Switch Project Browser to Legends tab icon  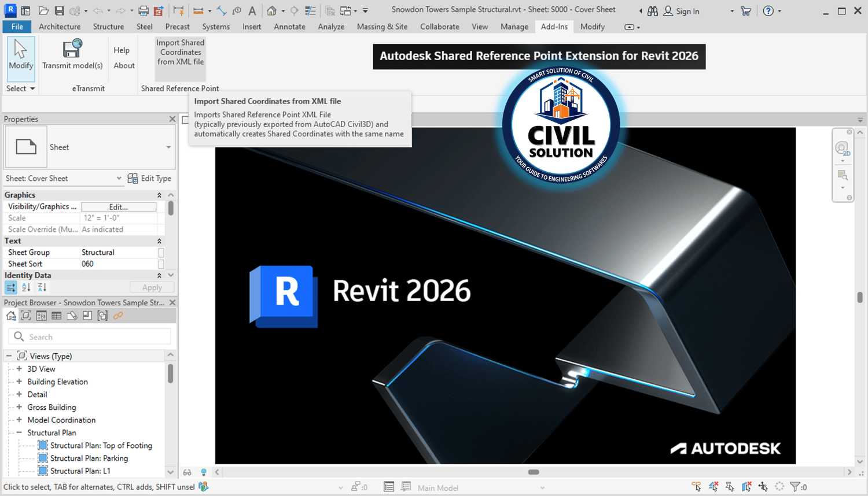[41, 316]
